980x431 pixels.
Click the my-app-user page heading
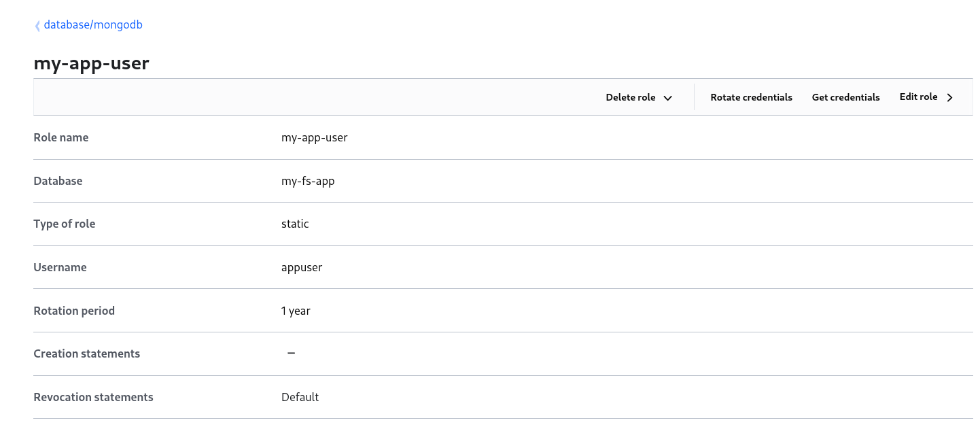click(x=91, y=64)
